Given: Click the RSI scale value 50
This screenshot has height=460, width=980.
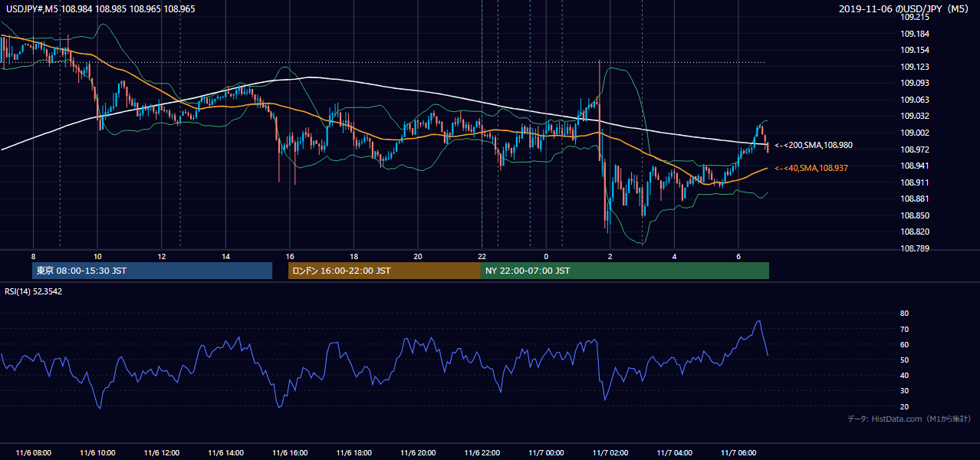Looking at the screenshot, I should coord(904,360).
